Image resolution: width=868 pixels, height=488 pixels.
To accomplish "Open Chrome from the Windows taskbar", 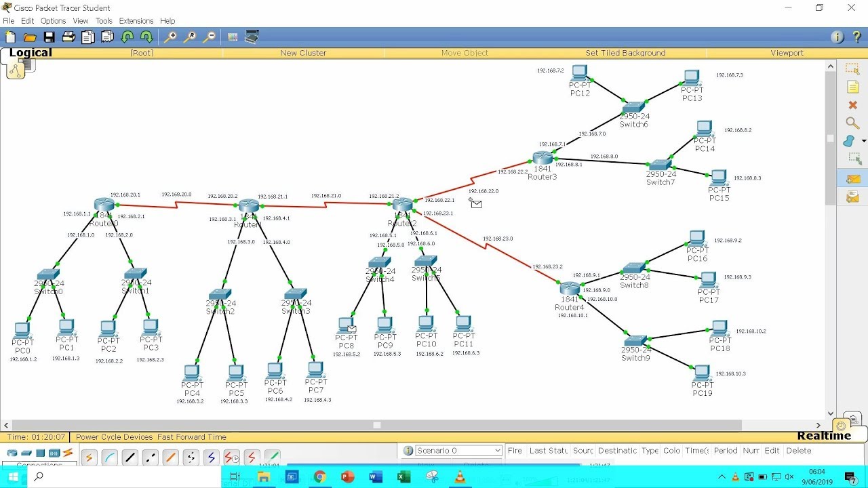I will (x=319, y=477).
